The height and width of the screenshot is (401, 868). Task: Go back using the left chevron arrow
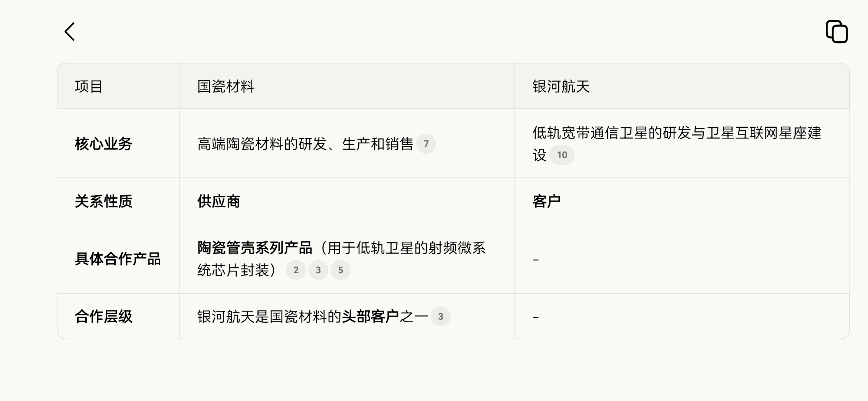(70, 32)
